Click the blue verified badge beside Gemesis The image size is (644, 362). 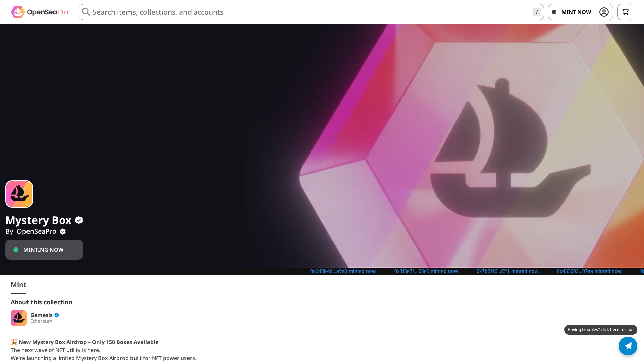tap(57, 315)
